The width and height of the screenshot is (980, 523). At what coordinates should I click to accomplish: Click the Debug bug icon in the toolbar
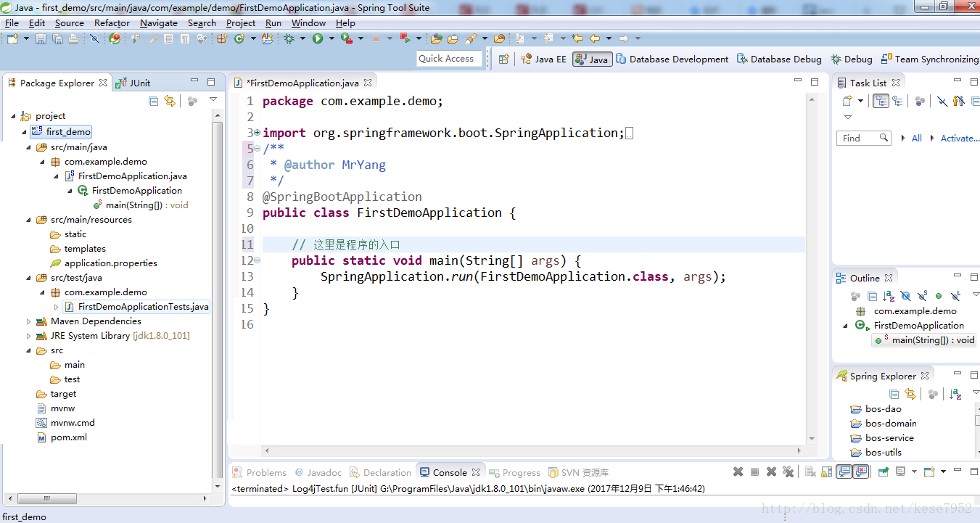pyautogui.click(x=289, y=38)
